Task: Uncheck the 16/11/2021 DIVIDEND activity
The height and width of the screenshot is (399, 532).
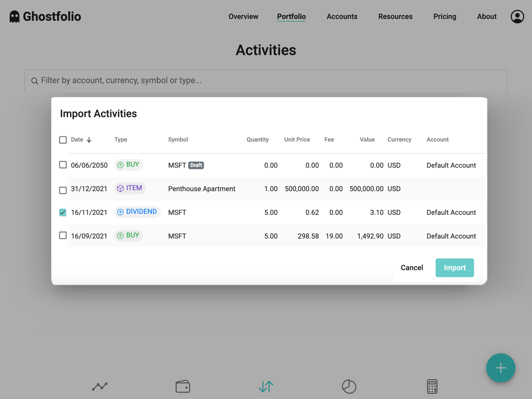Action: click(x=63, y=212)
